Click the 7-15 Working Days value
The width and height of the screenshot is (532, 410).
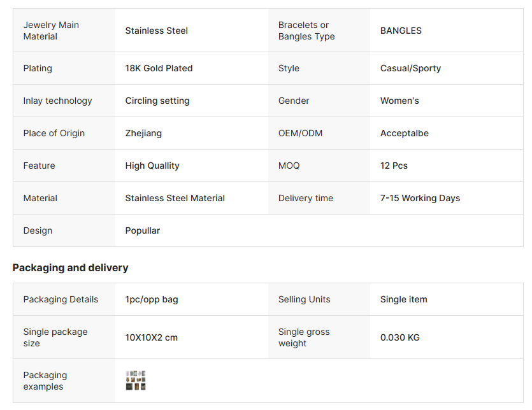pos(420,198)
